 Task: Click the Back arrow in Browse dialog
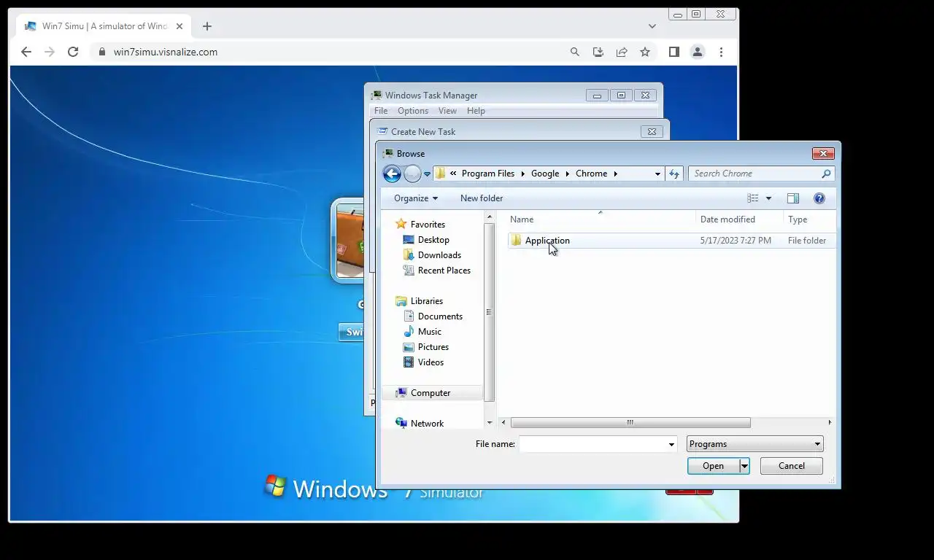pos(392,174)
